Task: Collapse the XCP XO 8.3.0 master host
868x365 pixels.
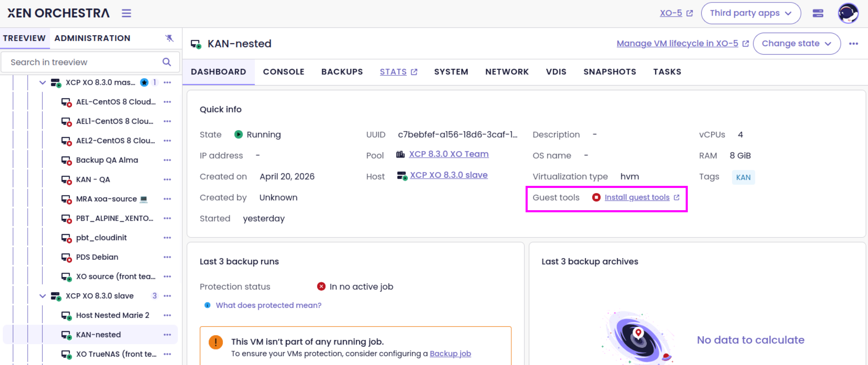Action: point(42,83)
